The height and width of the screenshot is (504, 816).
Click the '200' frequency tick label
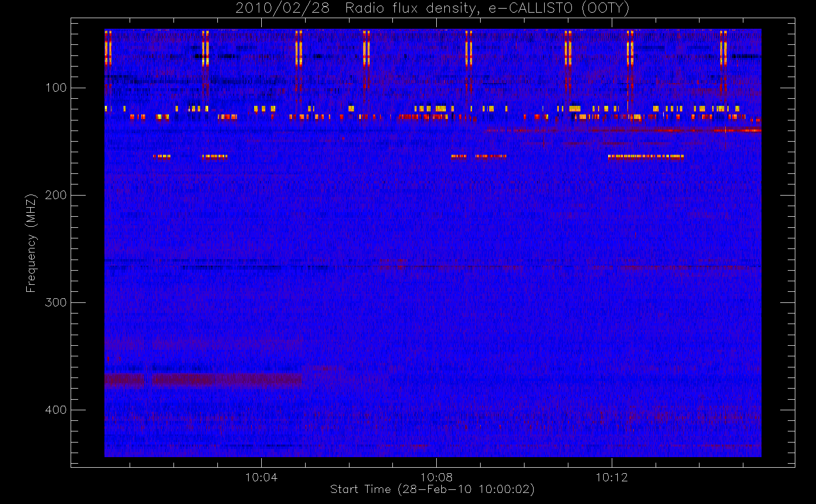(56, 195)
